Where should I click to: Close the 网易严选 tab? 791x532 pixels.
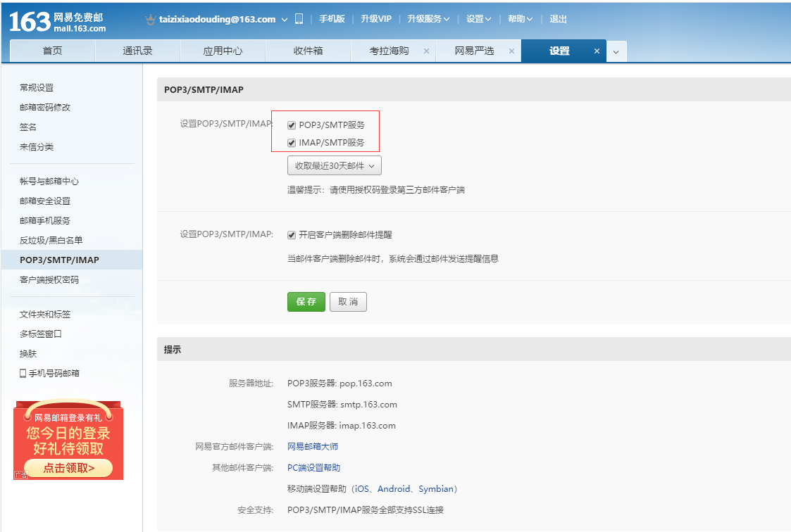pos(511,51)
